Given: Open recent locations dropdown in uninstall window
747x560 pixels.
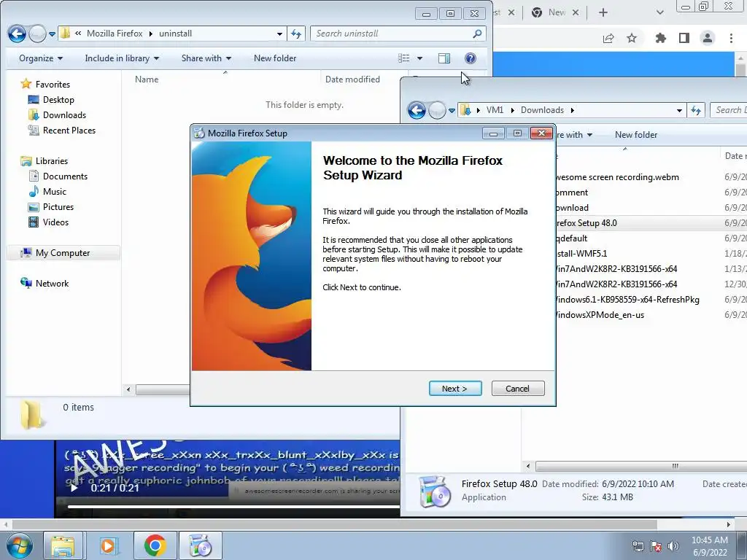Looking at the screenshot, I should [52, 34].
